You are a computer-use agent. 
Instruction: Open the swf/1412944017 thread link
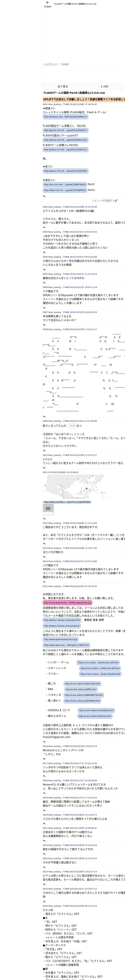(x=66, y=130)
